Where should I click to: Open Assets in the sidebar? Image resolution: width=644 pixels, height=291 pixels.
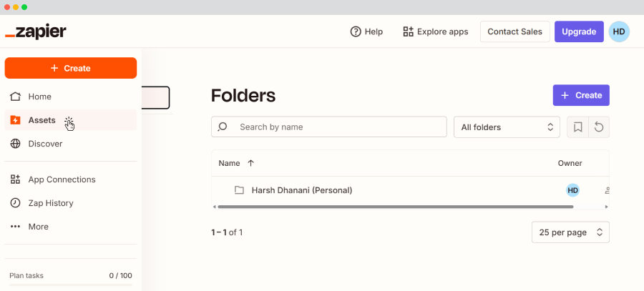pos(42,120)
